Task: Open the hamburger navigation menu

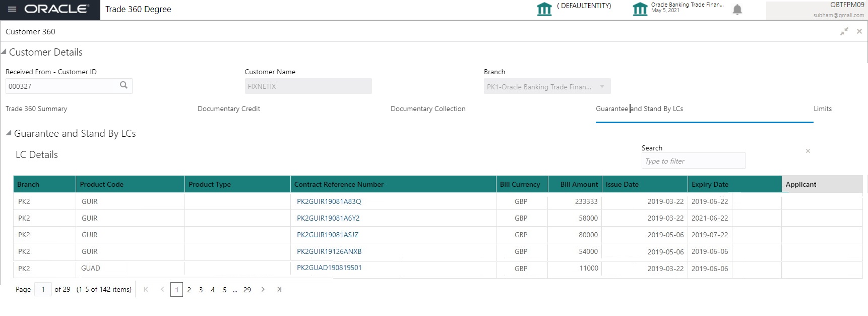Action: click(12, 9)
